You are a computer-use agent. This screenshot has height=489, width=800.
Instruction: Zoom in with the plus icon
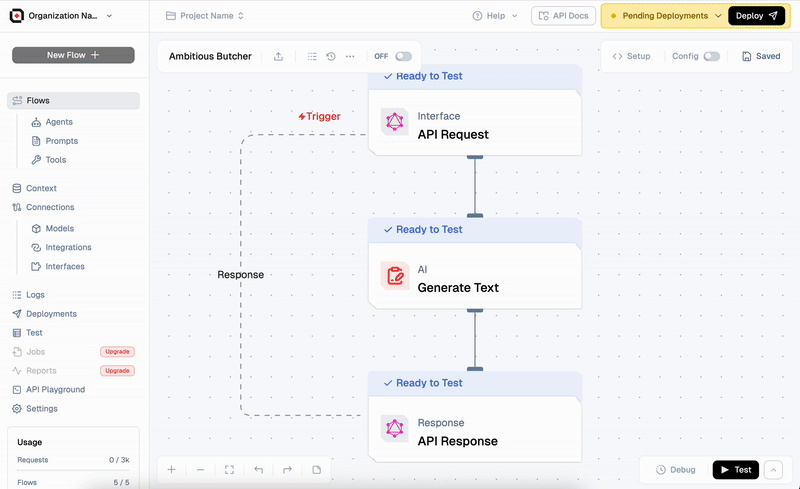click(x=171, y=470)
